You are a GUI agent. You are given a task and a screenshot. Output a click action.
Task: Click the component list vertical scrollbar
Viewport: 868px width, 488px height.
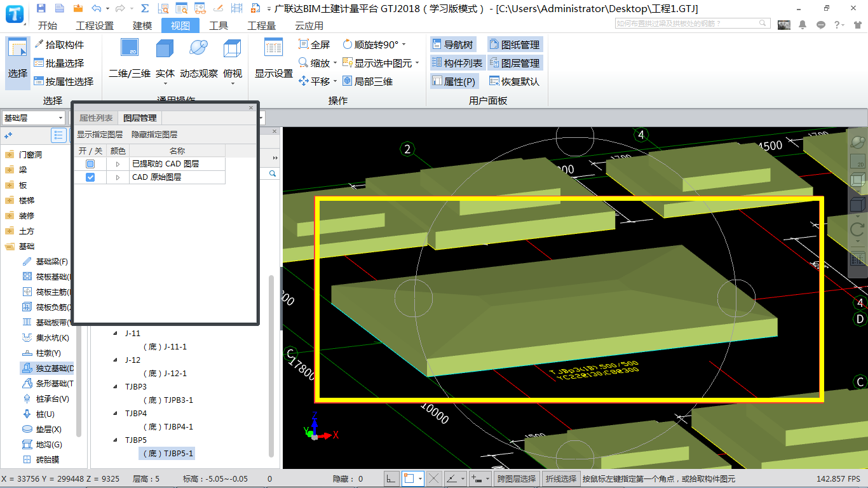[x=271, y=365]
